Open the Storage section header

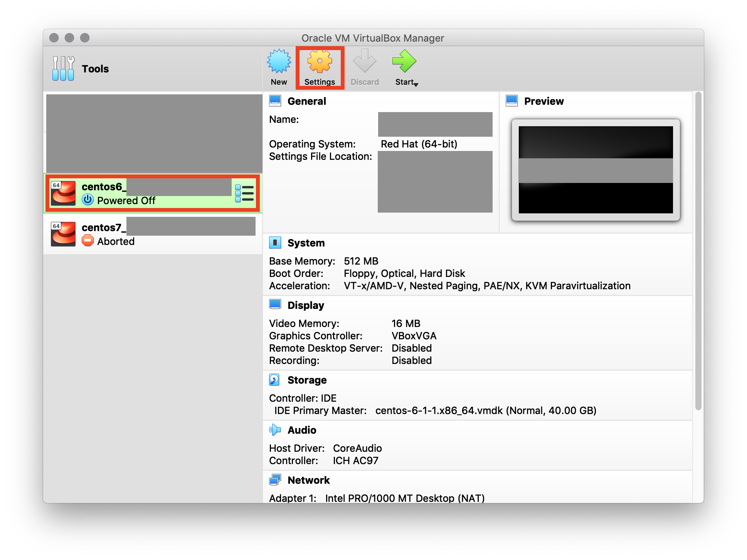click(307, 380)
